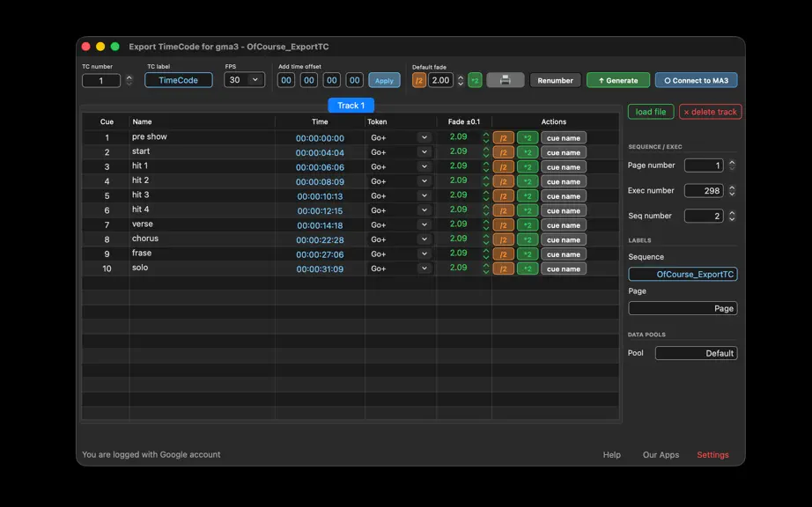Double fade for hit 3 cue
The image size is (812, 507).
[x=528, y=196]
